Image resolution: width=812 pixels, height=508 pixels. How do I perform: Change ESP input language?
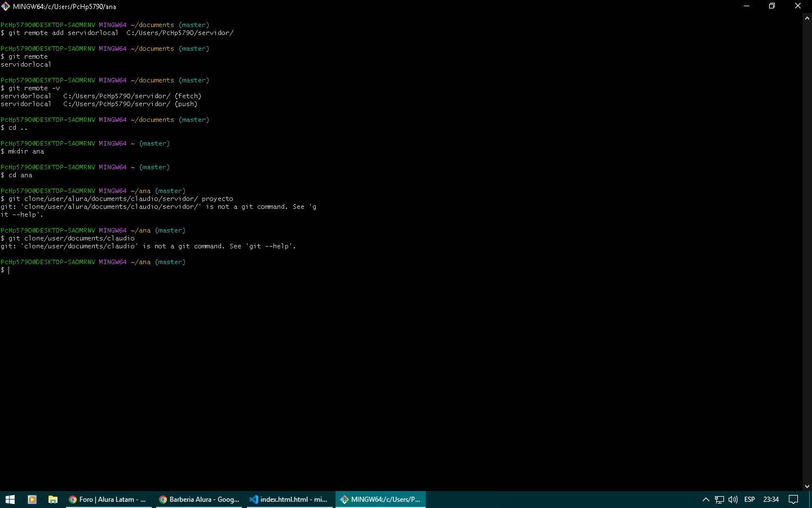coord(749,500)
